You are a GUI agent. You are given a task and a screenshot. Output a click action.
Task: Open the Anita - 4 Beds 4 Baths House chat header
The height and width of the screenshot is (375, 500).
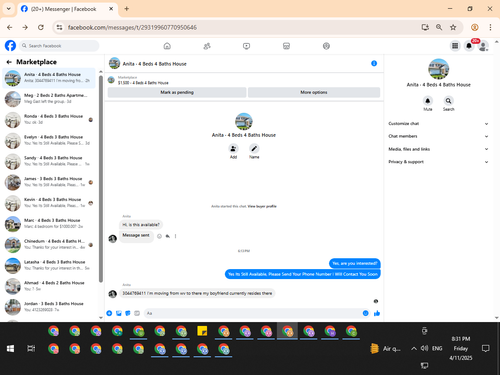(x=154, y=64)
